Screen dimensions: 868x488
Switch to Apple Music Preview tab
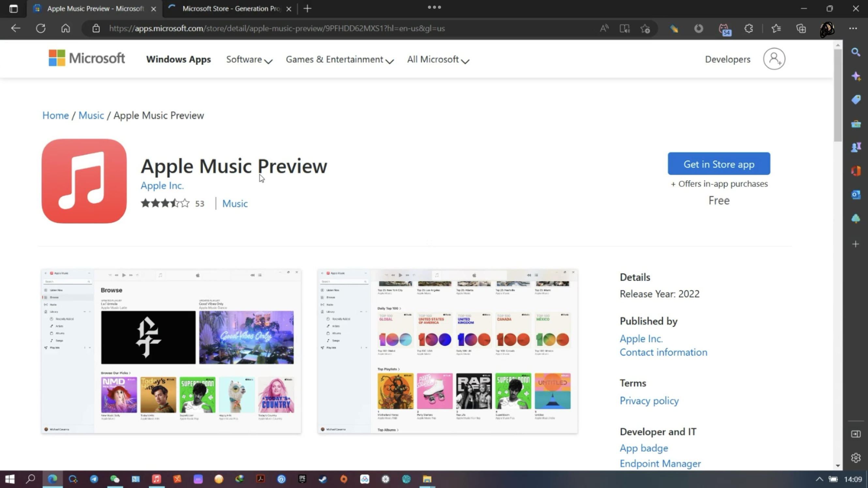pos(95,8)
